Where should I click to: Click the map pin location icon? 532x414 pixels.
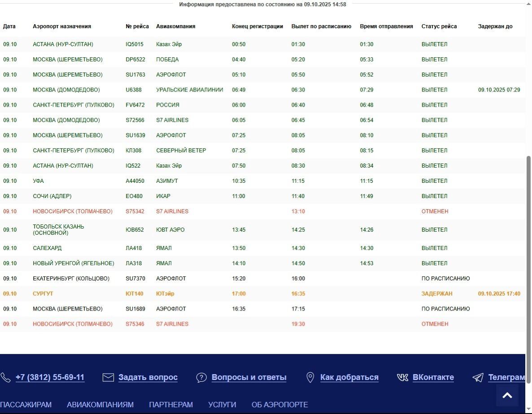pyautogui.click(x=310, y=377)
